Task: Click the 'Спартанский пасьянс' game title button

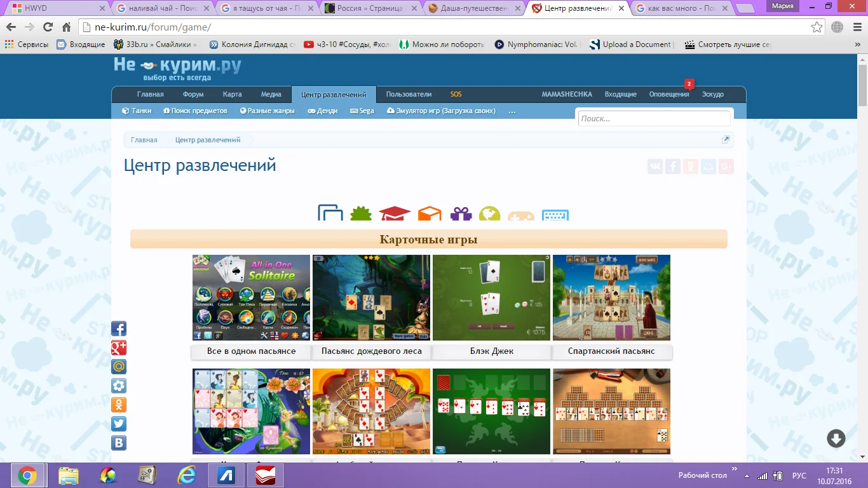Action: [611, 351]
